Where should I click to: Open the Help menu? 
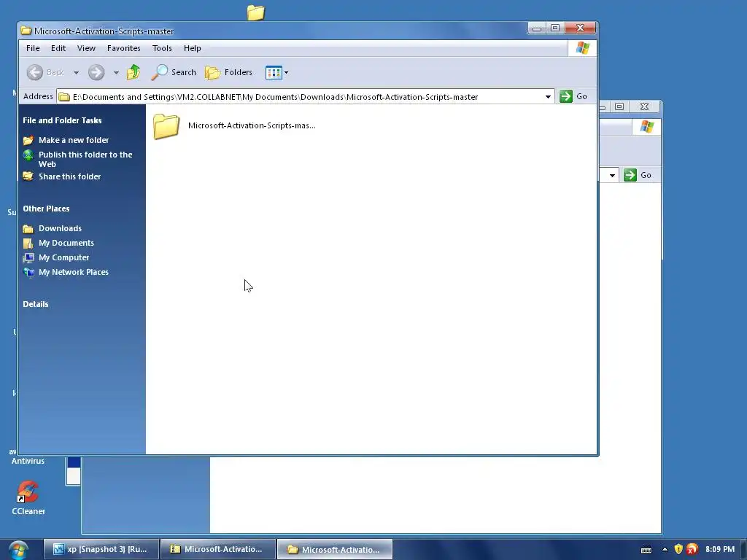(193, 48)
